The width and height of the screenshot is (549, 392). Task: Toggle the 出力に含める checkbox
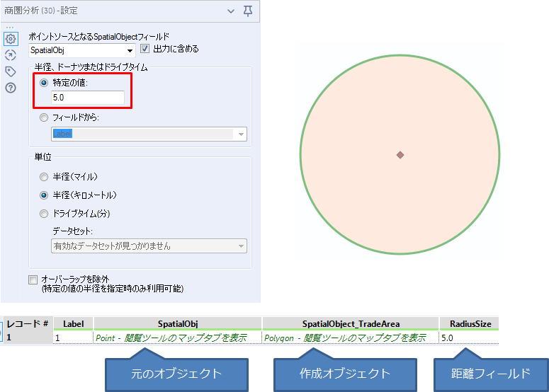click(145, 50)
